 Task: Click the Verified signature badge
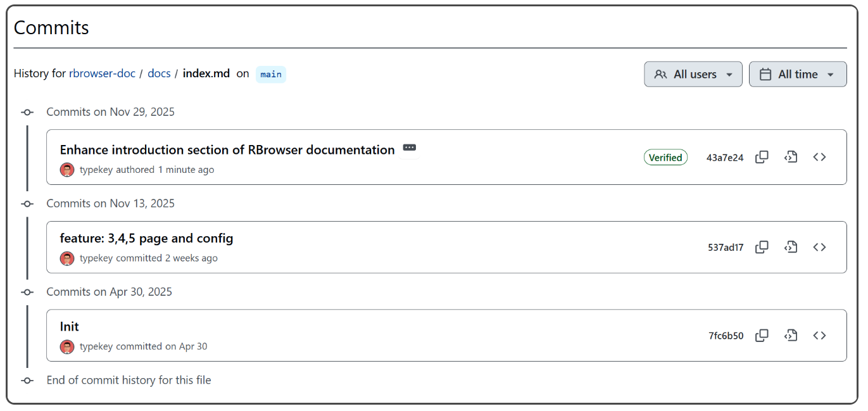pyautogui.click(x=665, y=158)
